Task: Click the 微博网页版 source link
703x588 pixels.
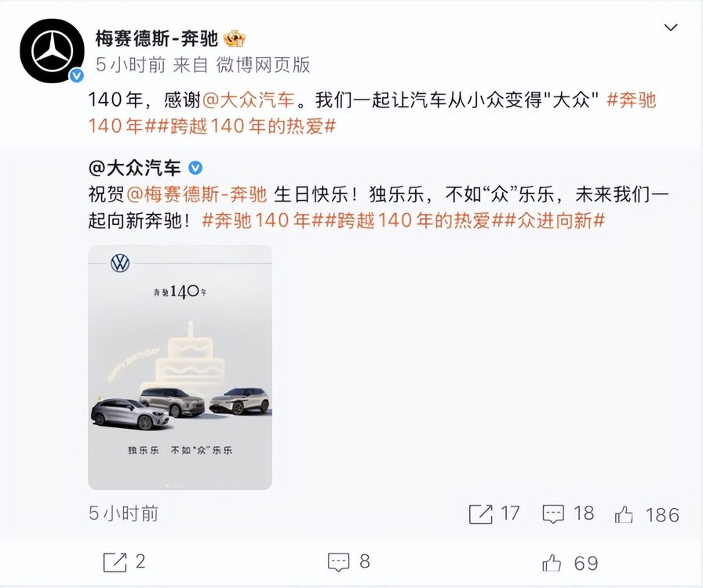Action: [x=263, y=65]
